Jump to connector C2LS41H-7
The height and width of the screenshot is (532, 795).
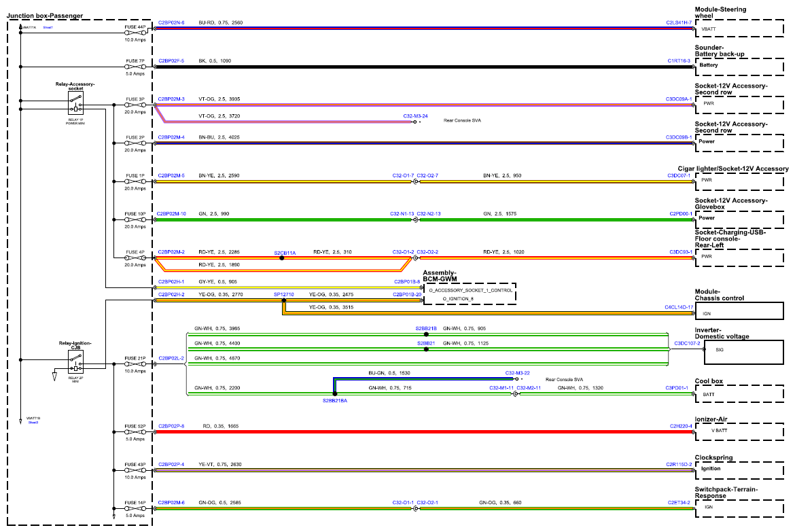(x=679, y=23)
